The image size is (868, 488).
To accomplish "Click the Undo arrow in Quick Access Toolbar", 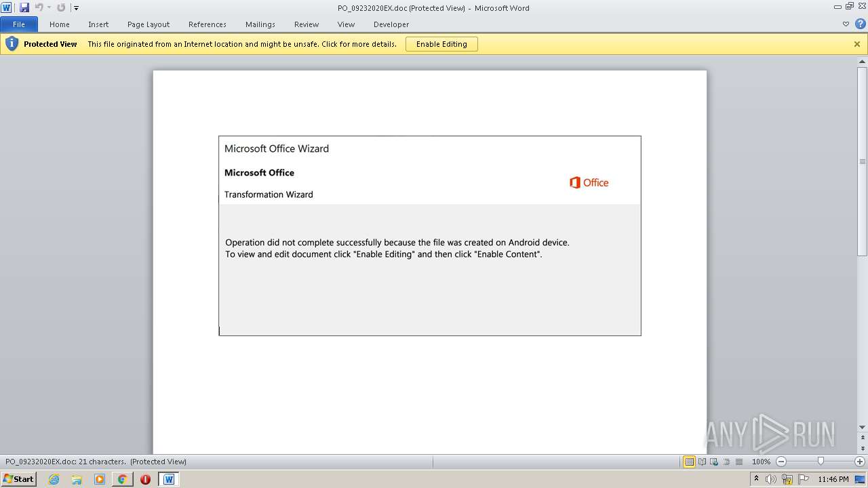I will pyautogui.click(x=39, y=7).
